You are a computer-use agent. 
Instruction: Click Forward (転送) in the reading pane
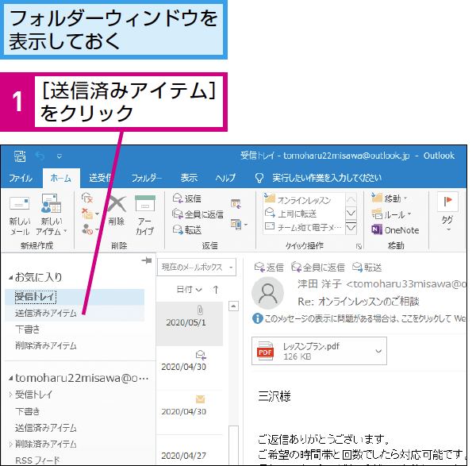[x=367, y=268]
